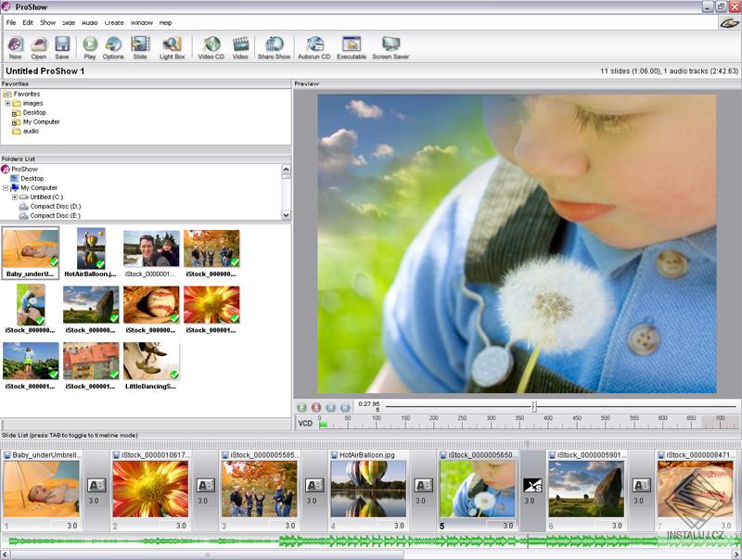
Task: Click the third round preview control button
Action: pos(331,407)
